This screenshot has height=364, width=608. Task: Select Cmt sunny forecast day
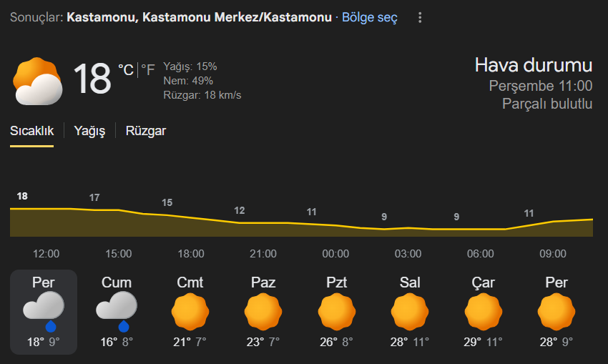point(190,312)
